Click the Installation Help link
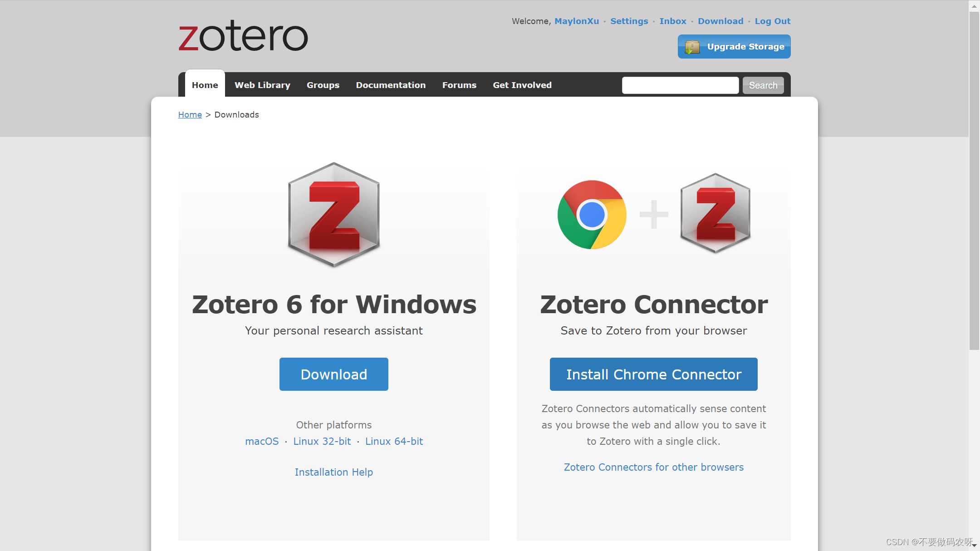The height and width of the screenshot is (551, 980). (x=334, y=472)
